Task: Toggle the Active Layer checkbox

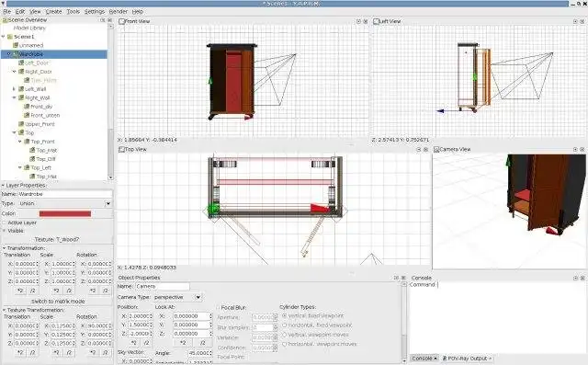Action: pyautogui.click(x=4, y=222)
